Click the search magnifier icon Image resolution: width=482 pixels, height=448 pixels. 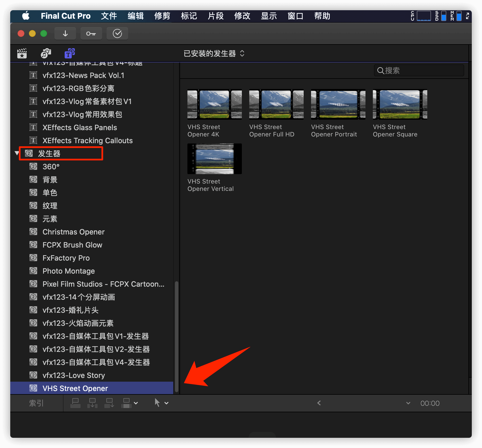coord(380,71)
